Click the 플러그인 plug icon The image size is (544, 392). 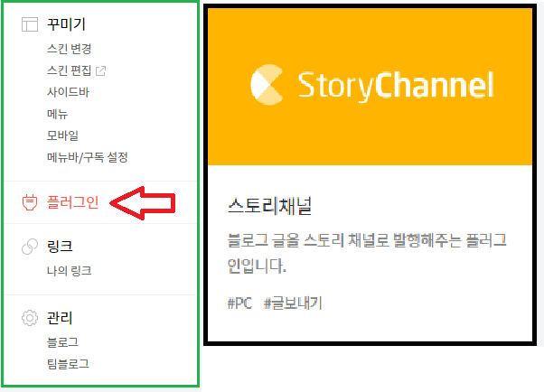pos(30,202)
